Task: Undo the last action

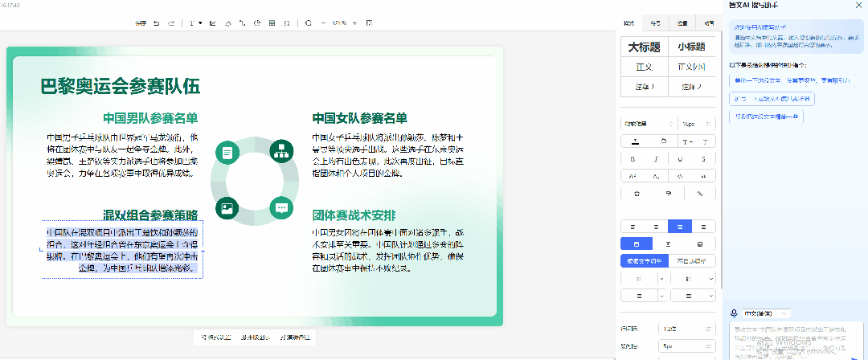Action: (x=156, y=23)
